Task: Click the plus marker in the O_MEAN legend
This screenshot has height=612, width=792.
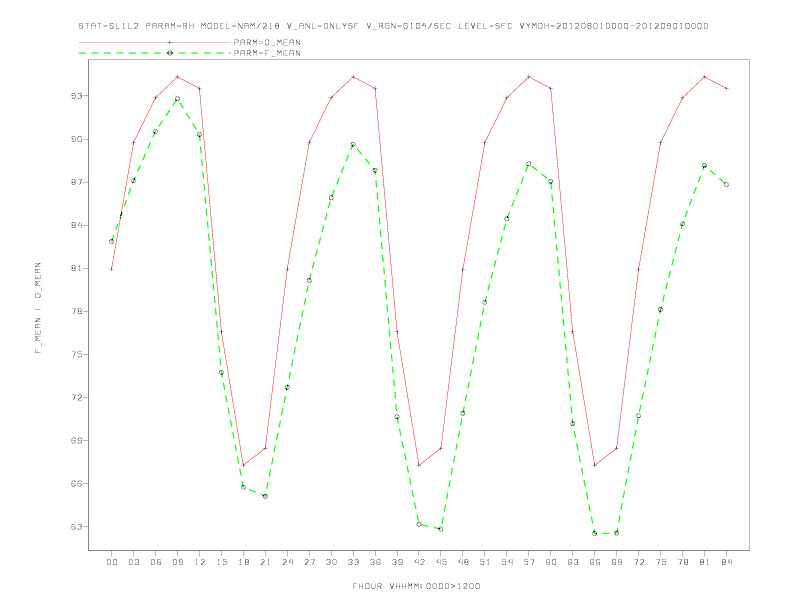Action: click(x=170, y=42)
